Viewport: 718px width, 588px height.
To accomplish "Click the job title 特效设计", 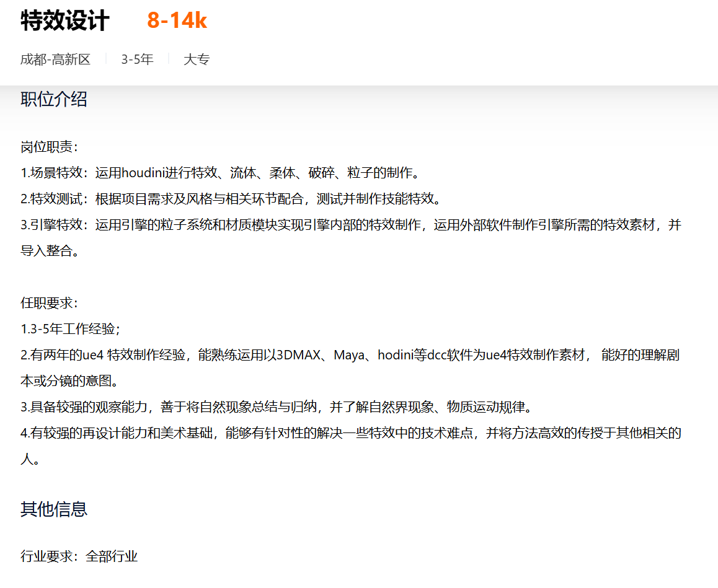I will click(x=65, y=21).
